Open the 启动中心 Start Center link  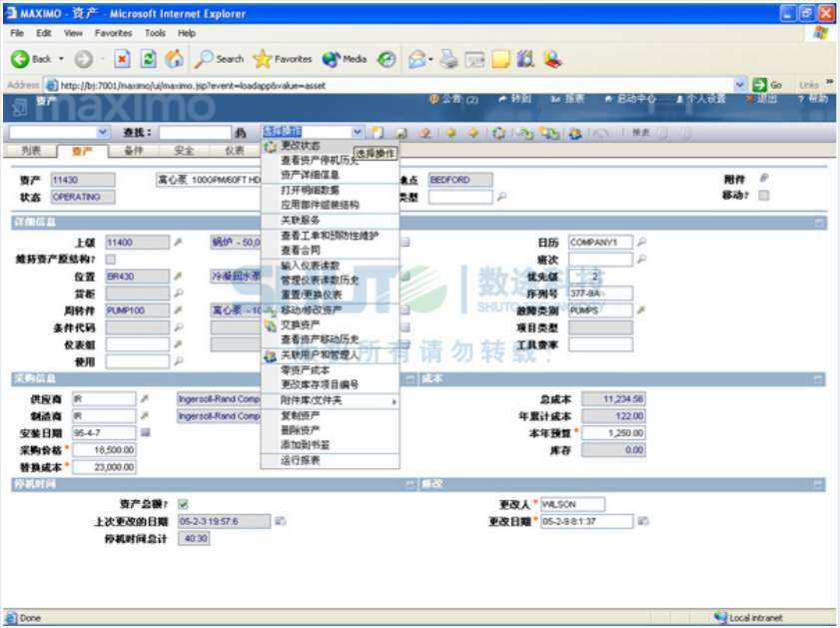click(x=630, y=99)
